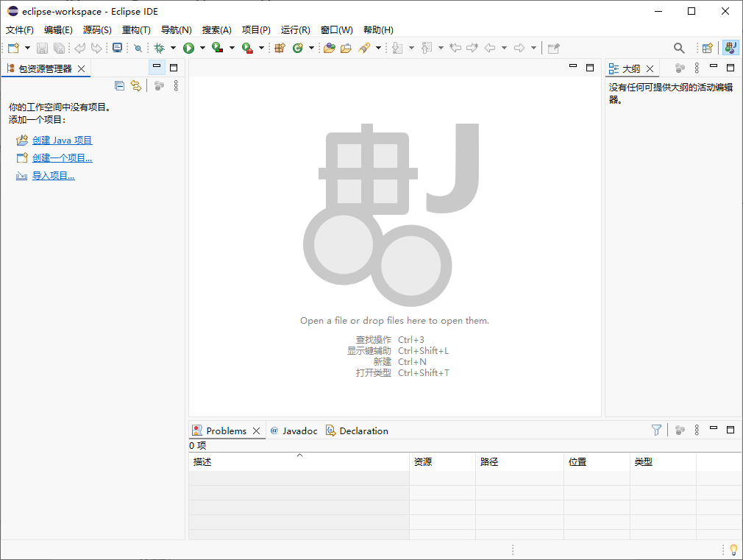Click the Previous Annotation icon

pos(427,48)
